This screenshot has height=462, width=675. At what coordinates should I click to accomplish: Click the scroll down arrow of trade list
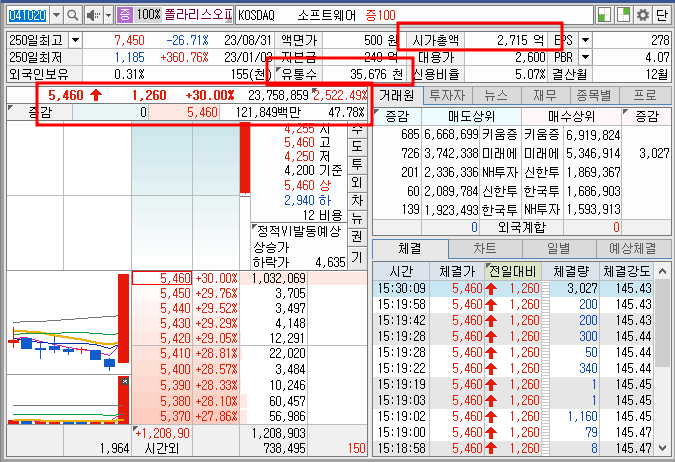pyautogui.click(x=663, y=448)
